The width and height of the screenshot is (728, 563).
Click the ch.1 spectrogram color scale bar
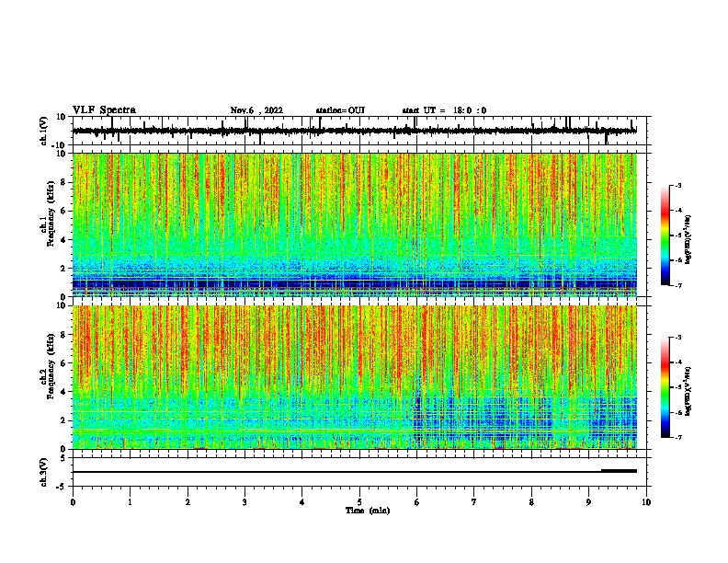point(665,236)
